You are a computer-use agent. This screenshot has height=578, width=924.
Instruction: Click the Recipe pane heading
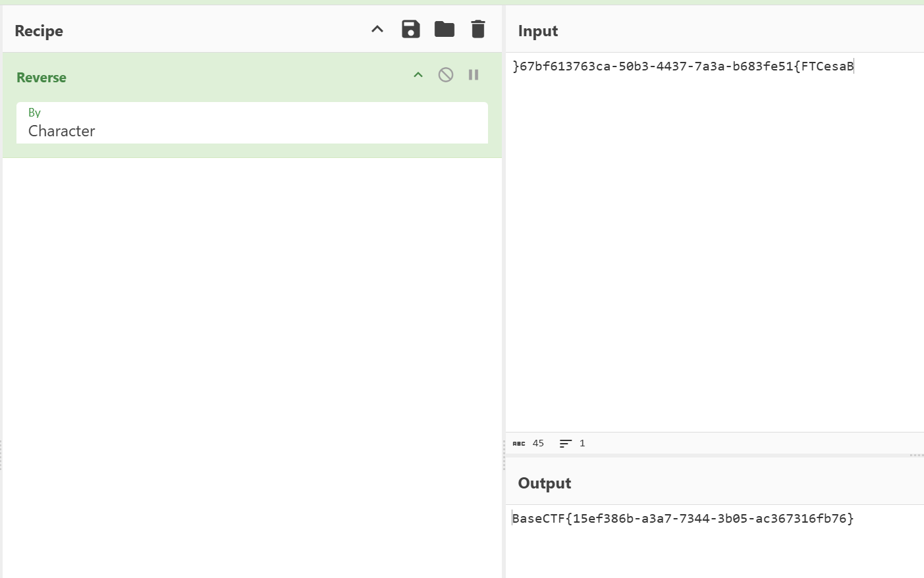coord(39,31)
